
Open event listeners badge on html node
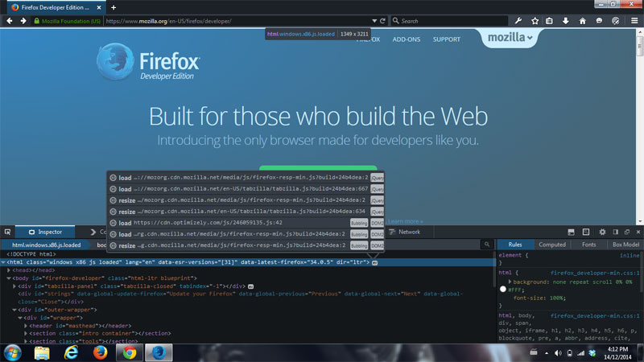tap(374, 262)
